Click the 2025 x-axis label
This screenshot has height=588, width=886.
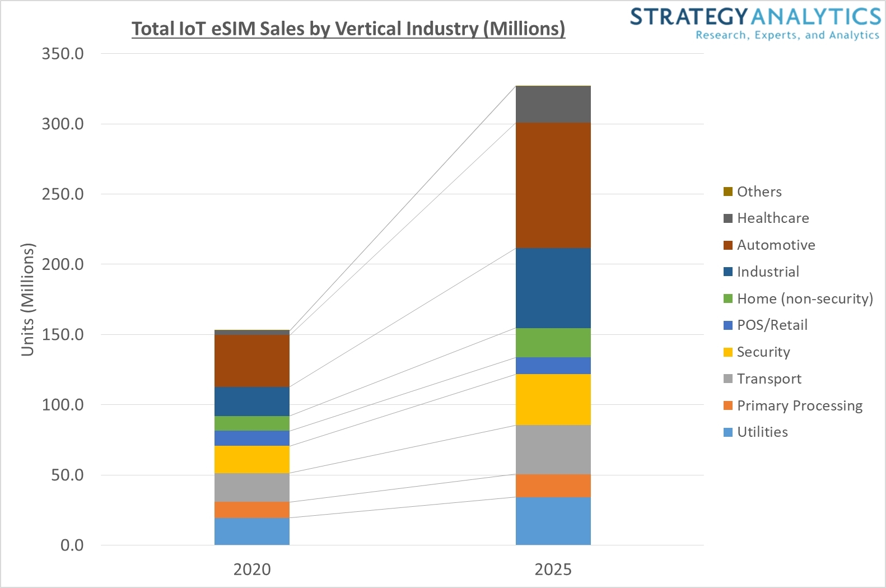point(553,570)
